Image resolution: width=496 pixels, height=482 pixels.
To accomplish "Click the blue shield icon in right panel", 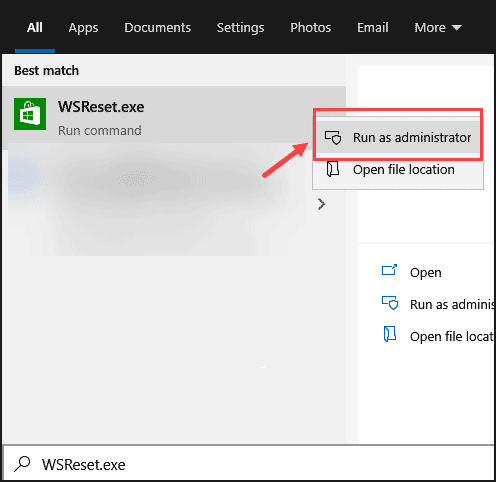I will pyautogui.click(x=390, y=303).
